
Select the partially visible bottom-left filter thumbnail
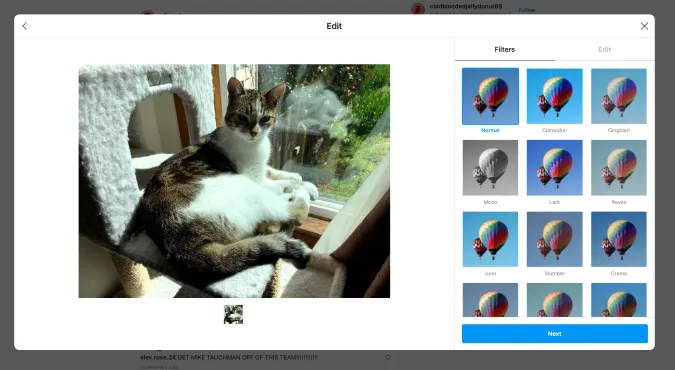click(490, 300)
